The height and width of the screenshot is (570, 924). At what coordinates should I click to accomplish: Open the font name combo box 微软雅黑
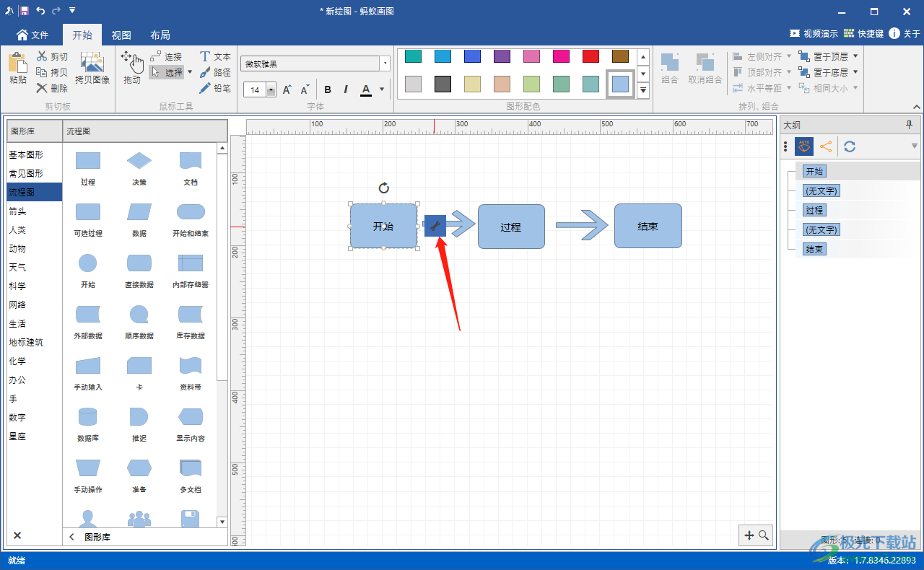point(315,63)
